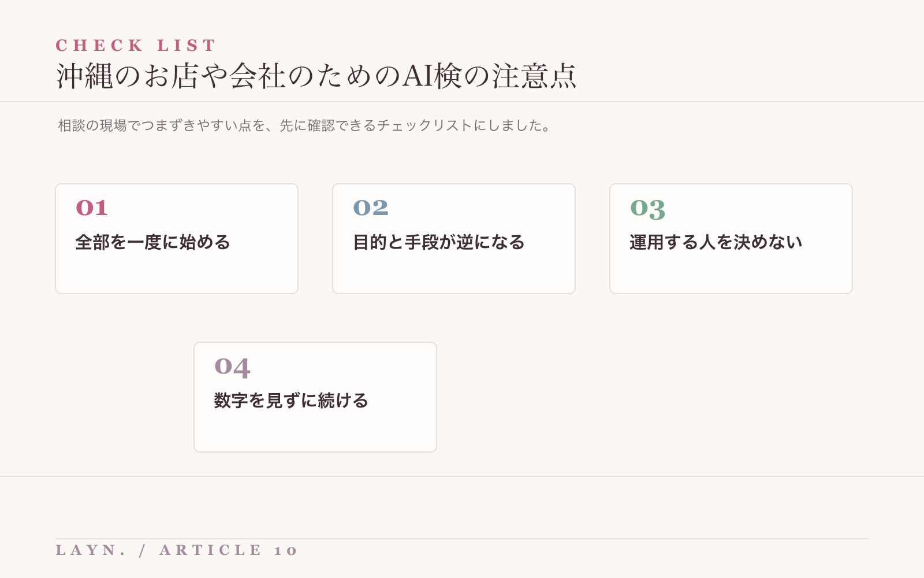The width and height of the screenshot is (924, 578).
Task: Open the card 数字を見ずに続ける
Action: [315, 397]
